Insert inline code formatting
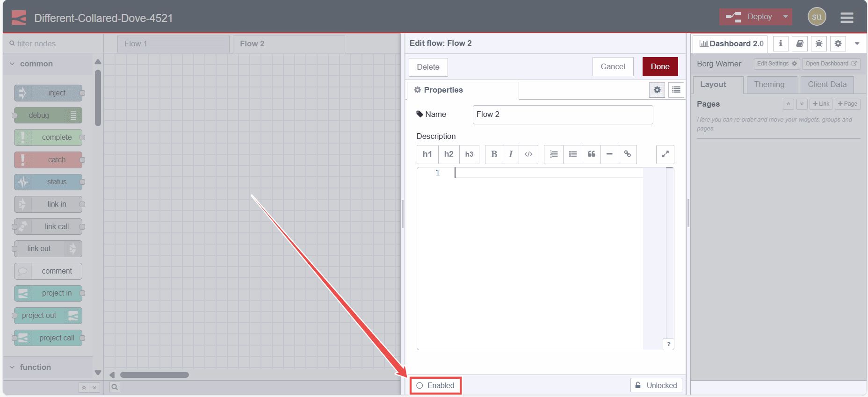This screenshot has width=868, height=397. click(528, 154)
